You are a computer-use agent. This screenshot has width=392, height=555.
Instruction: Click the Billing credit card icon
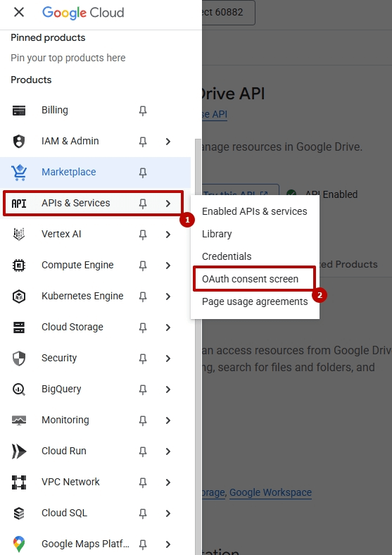(19, 111)
